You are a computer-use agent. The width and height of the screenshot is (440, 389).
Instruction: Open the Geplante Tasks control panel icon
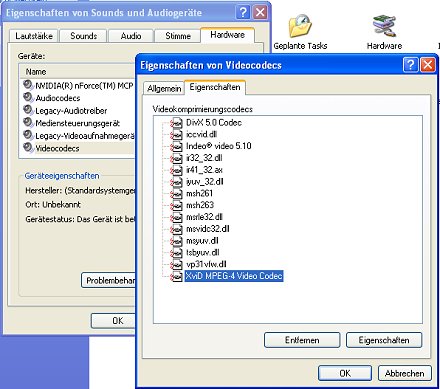(300, 26)
